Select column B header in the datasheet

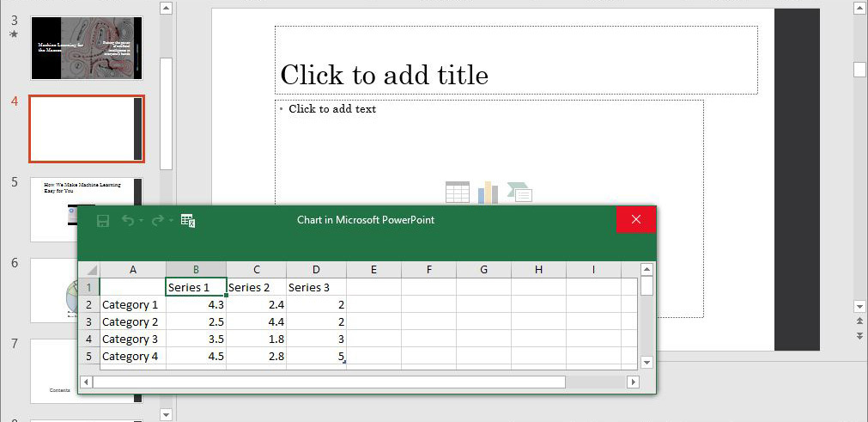pos(196,270)
